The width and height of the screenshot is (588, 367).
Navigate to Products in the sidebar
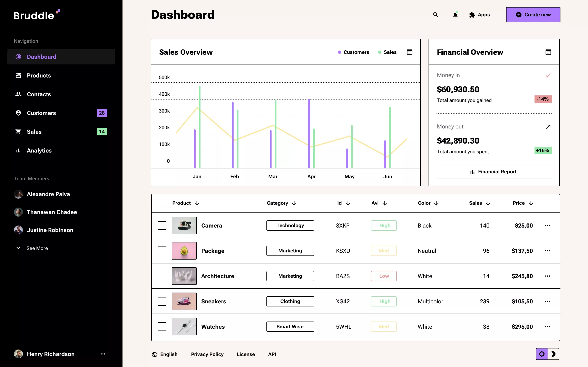tap(39, 75)
